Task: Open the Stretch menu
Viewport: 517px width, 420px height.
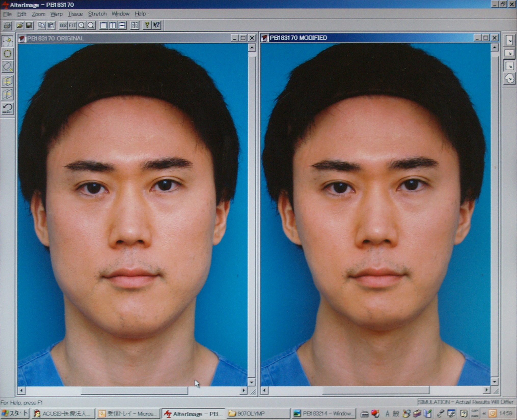Action: (x=97, y=14)
